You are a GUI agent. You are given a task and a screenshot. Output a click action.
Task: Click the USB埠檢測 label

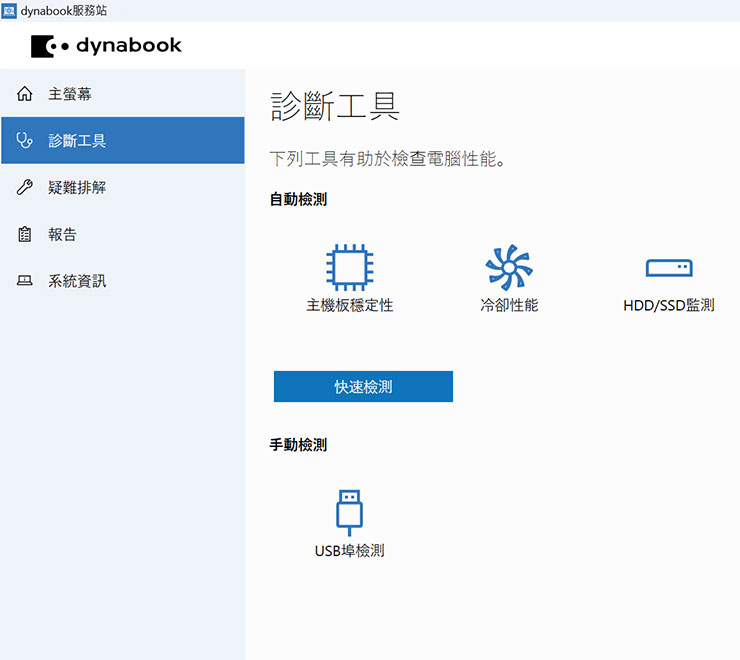click(x=349, y=550)
